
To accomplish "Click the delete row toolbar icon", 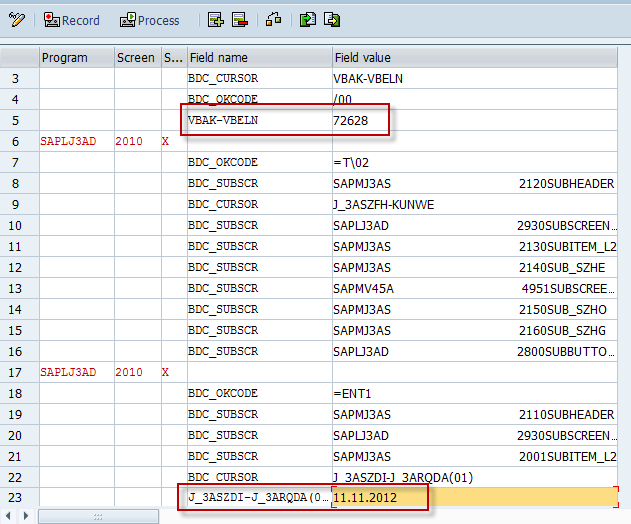I will point(240,19).
